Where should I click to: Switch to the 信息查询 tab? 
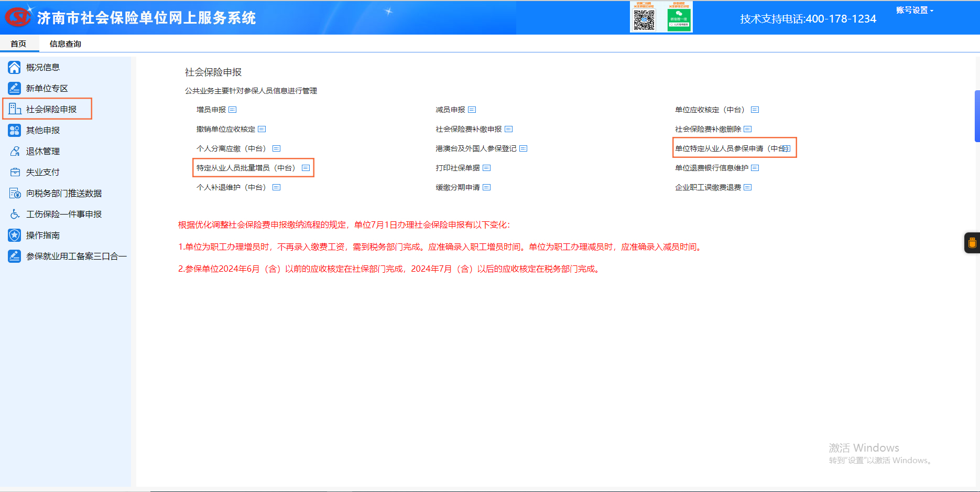tap(64, 44)
